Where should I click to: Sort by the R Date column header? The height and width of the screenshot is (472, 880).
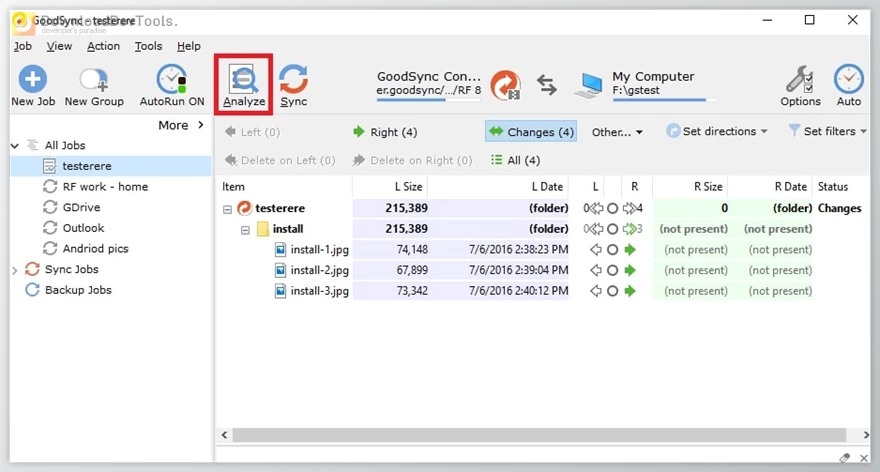pyautogui.click(x=770, y=187)
